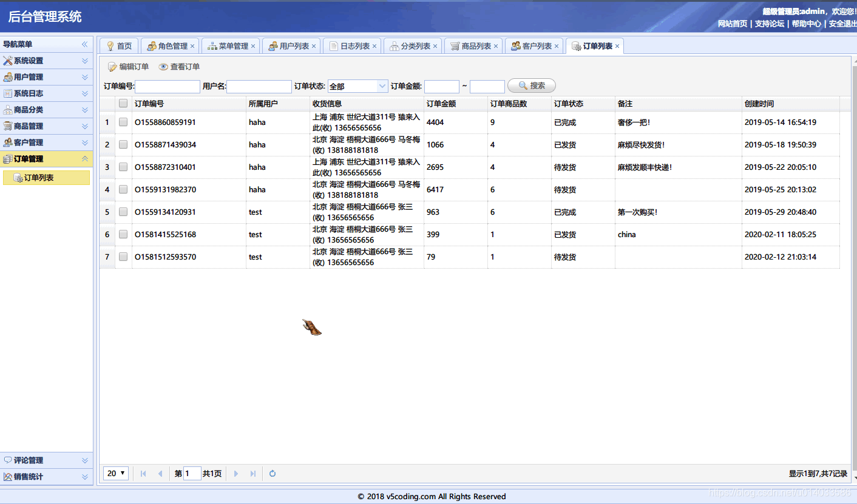Close the 商品列表 tab with its x
This screenshot has height=504, width=857.
coord(496,46)
